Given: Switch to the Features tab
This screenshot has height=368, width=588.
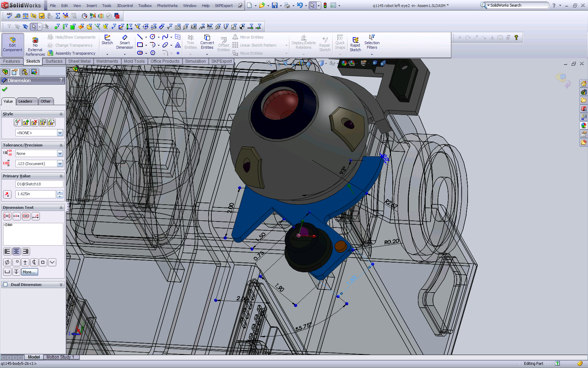Looking at the screenshot, I should pos(12,61).
